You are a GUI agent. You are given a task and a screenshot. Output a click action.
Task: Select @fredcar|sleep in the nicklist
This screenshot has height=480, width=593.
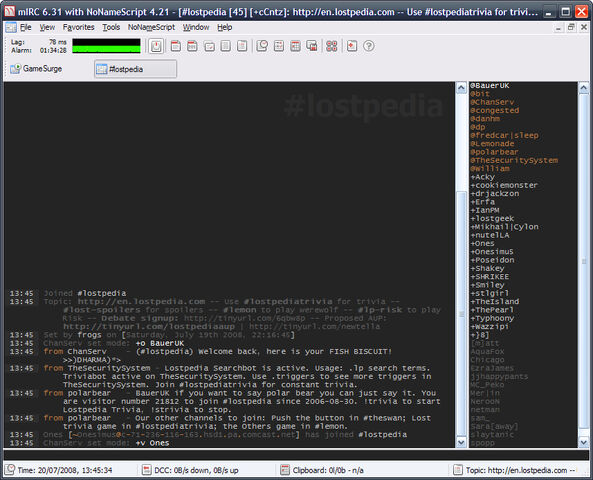click(505, 135)
